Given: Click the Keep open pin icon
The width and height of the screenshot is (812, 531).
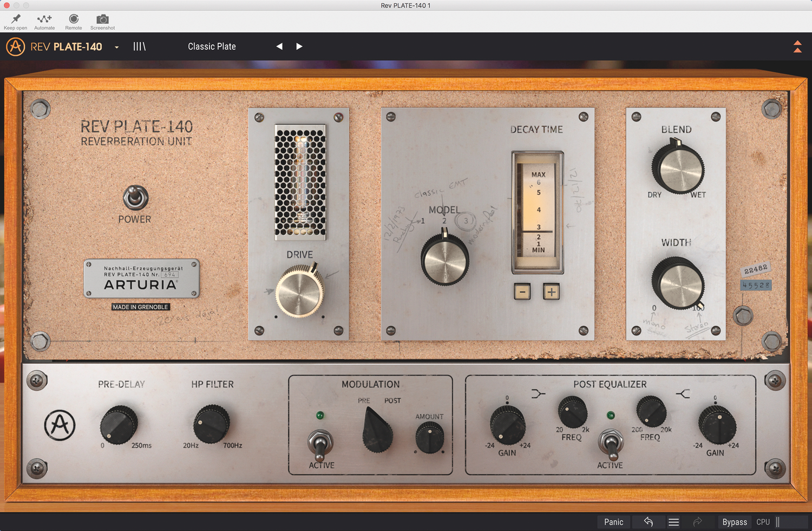Looking at the screenshot, I should point(15,19).
